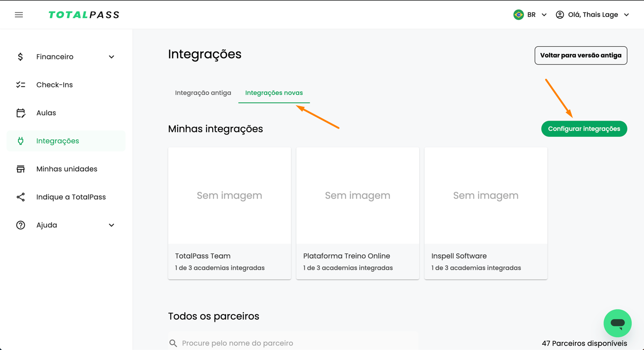644x350 pixels.
Task: Click the Check-Ins checklist icon
Action: tap(21, 85)
